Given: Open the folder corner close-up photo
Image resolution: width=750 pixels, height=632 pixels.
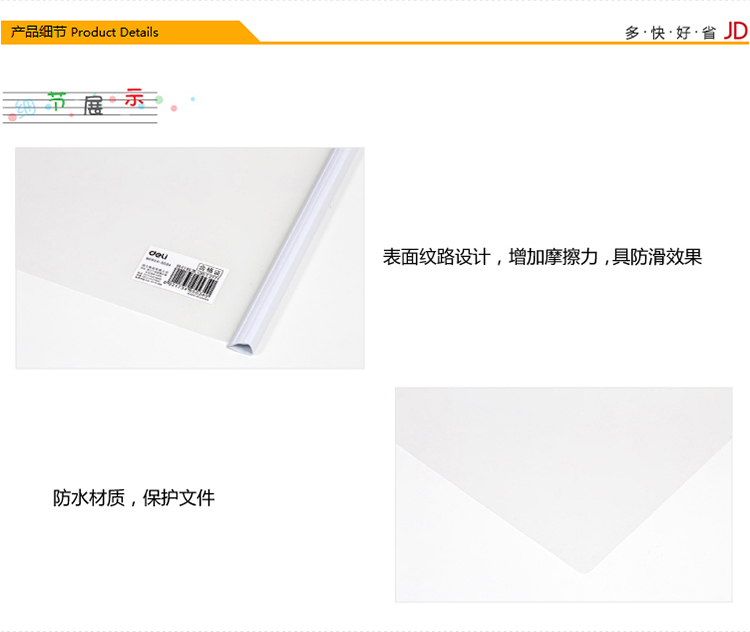Looking at the screenshot, I should click(x=563, y=494).
